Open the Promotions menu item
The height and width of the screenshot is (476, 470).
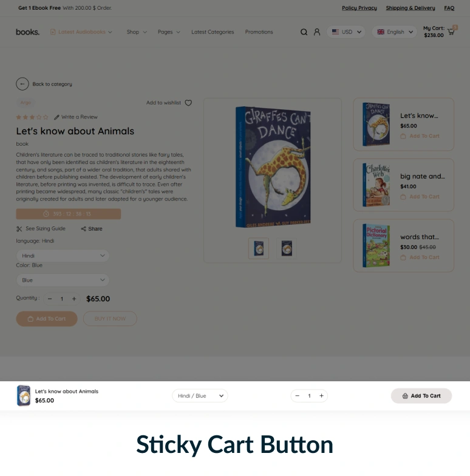tap(259, 32)
